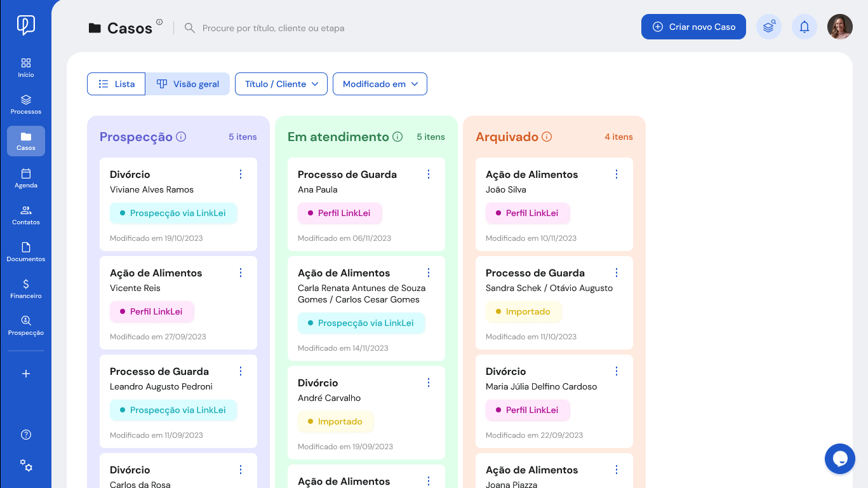
Task: Show info for Prospecção column
Action: click(181, 137)
